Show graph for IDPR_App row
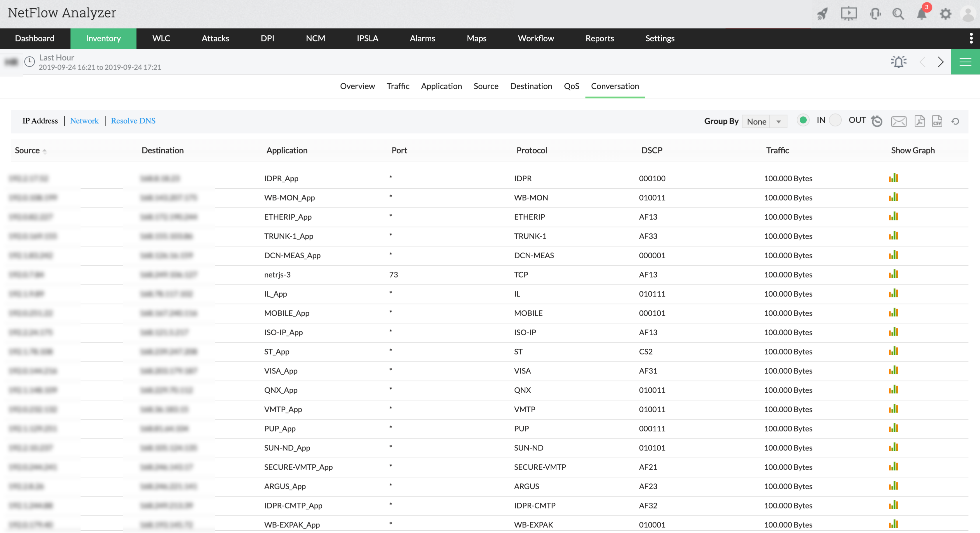Viewport: 980px width, 533px height. click(x=893, y=178)
